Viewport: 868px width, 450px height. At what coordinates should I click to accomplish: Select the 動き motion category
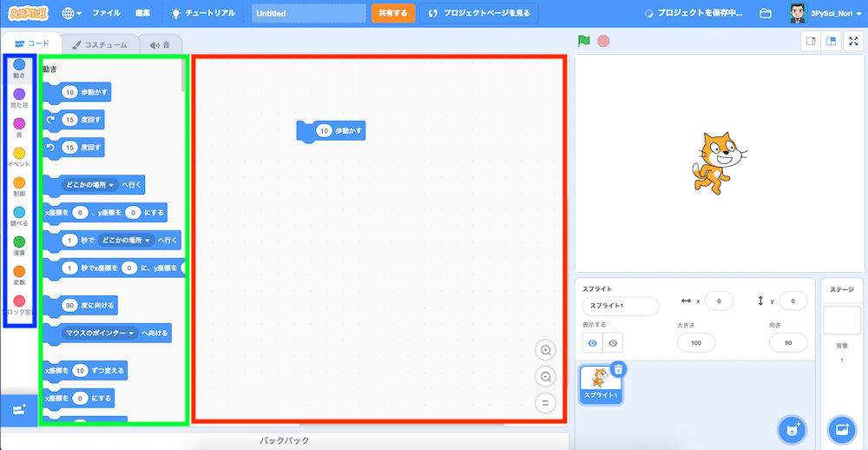click(19, 69)
